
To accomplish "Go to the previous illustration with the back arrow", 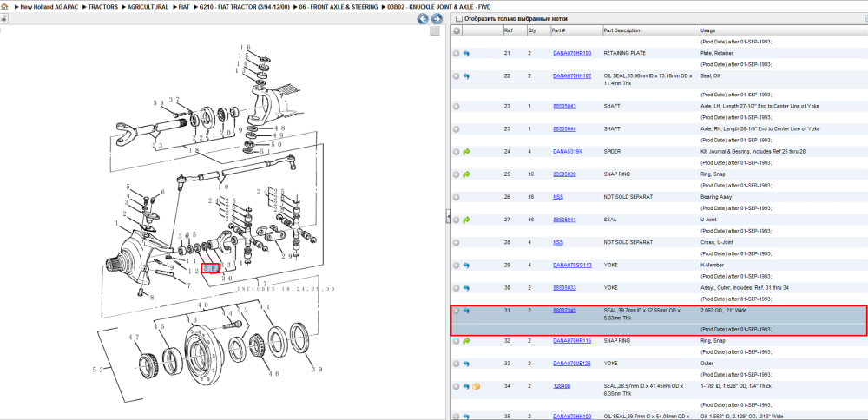I will 423,19.
